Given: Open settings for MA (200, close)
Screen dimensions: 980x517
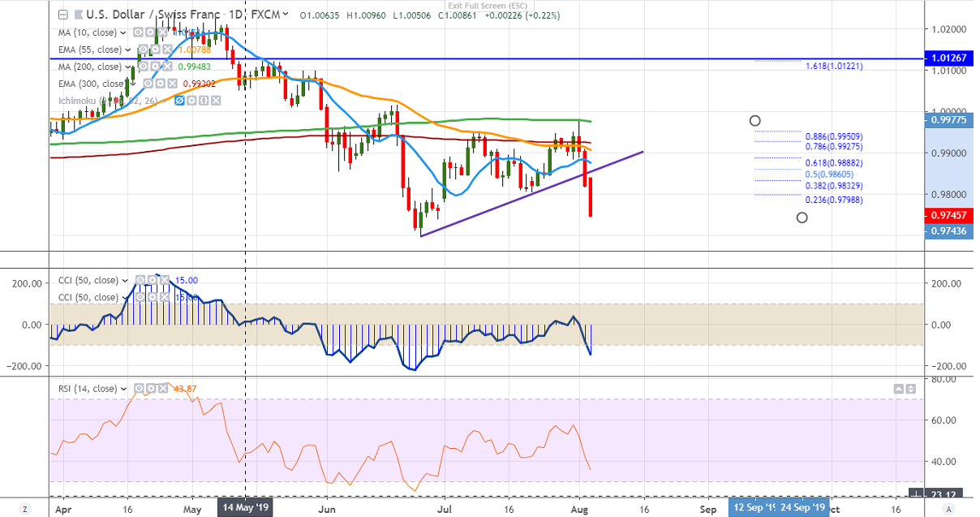Looking at the screenshot, I should click(x=155, y=67).
